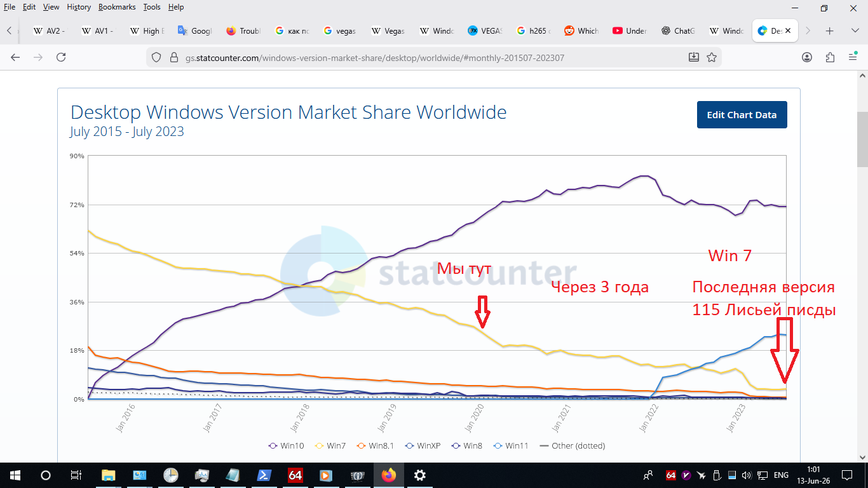Click the install-app icon in the address bar
The width and height of the screenshot is (868, 488).
pyautogui.click(x=694, y=57)
